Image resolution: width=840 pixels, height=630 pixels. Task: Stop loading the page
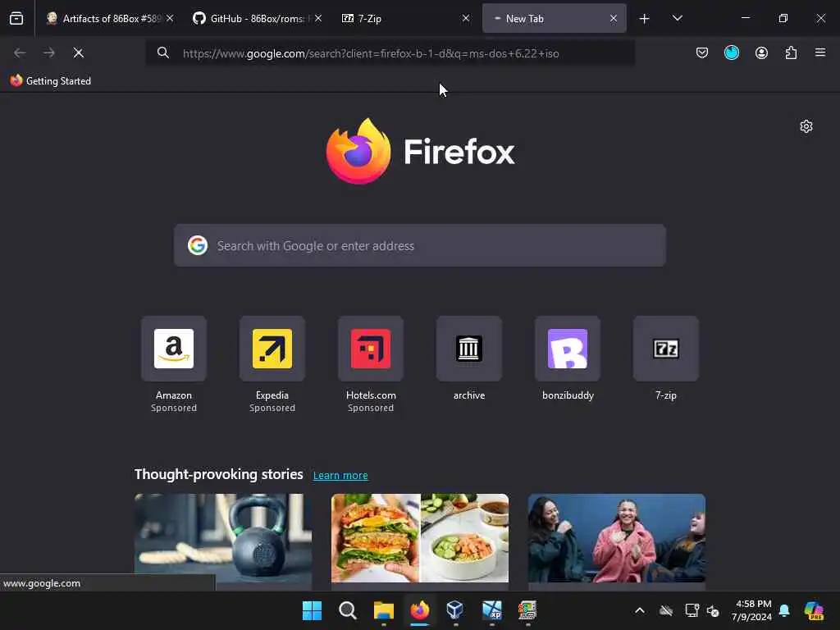78,52
